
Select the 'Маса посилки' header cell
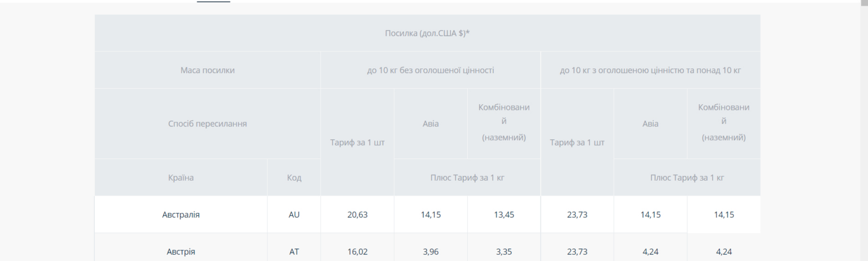click(x=207, y=70)
